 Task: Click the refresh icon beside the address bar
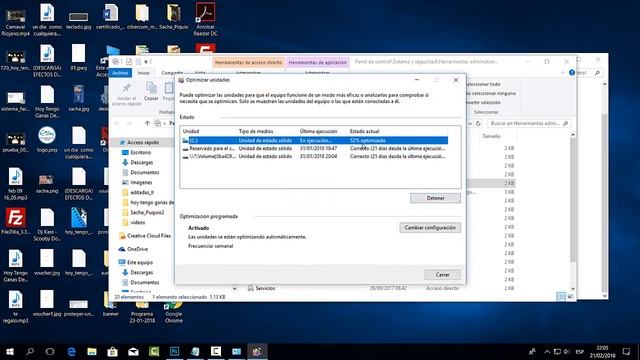(x=478, y=123)
